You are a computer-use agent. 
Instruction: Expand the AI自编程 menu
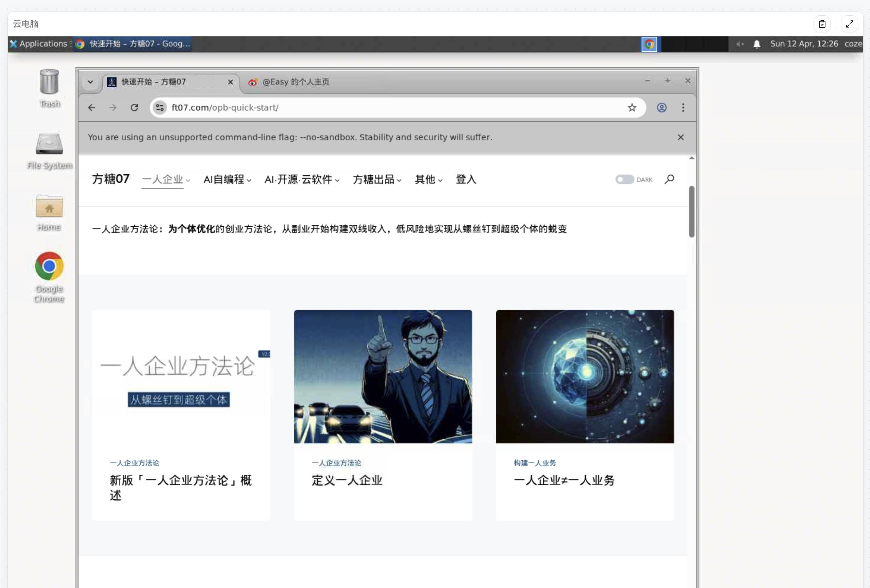tap(227, 179)
